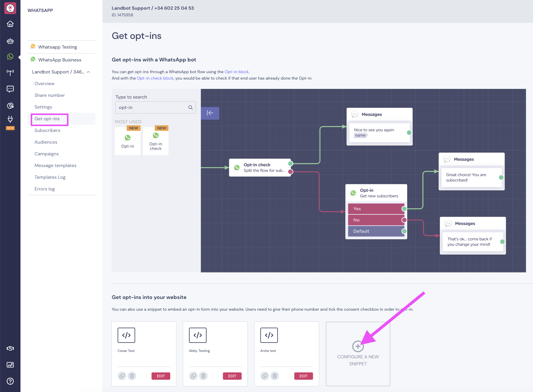Edit the Abby Testing snippet
The image size is (533, 392).
coord(232,376)
